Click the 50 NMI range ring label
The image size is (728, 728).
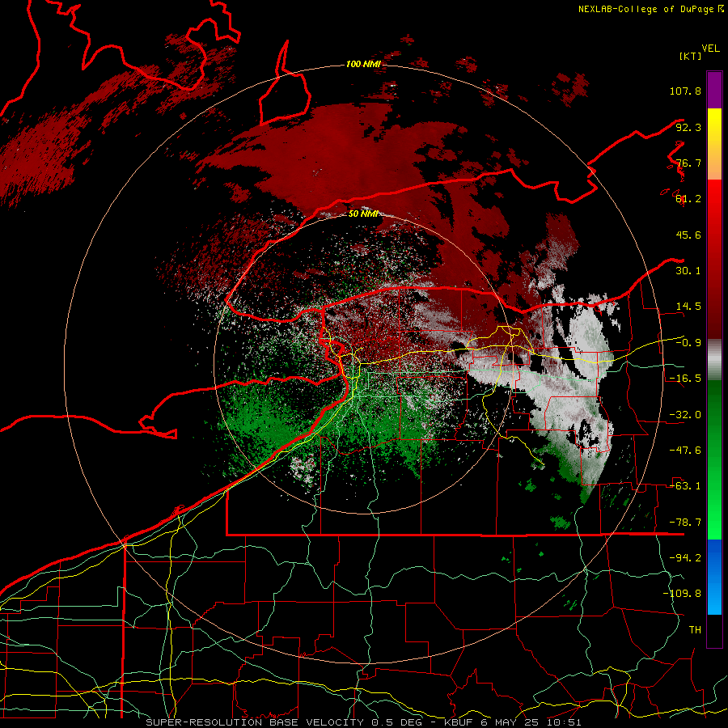coord(363,214)
